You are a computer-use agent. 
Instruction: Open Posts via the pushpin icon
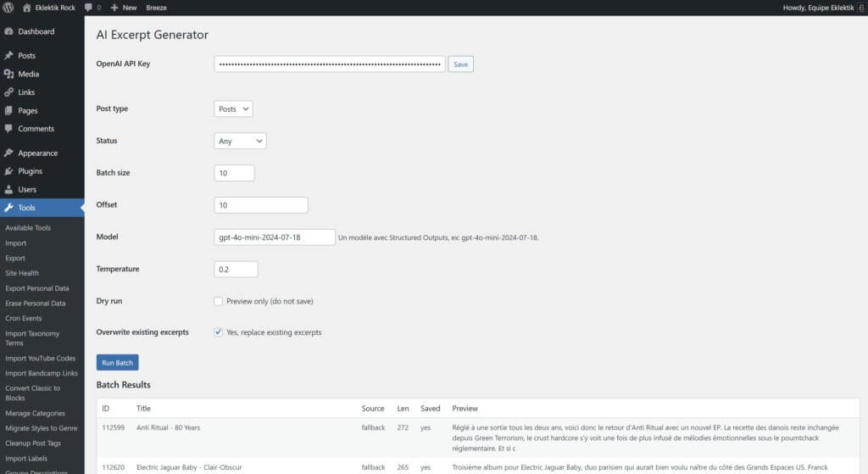coord(9,56)
